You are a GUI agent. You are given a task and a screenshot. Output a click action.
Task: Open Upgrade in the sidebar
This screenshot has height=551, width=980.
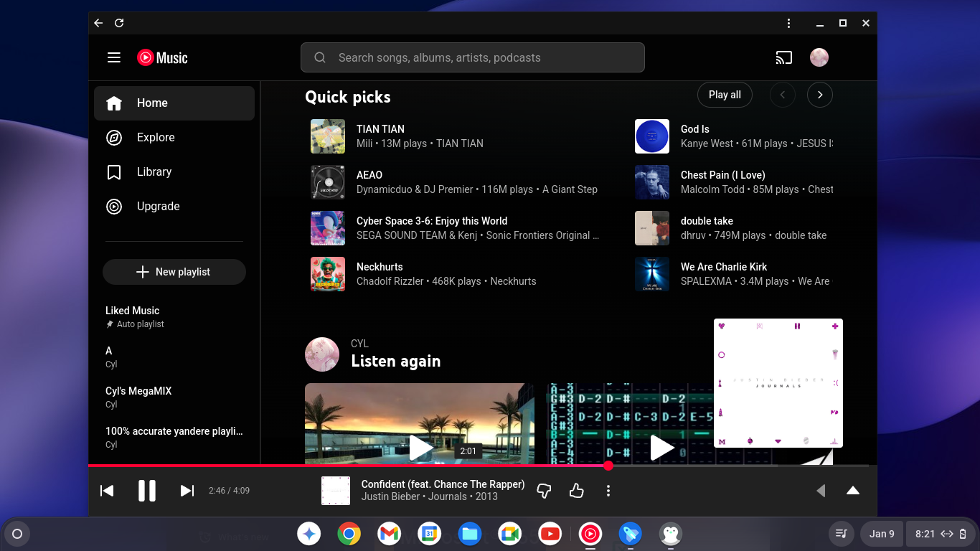pyautogui.click(x=158, y=207)
